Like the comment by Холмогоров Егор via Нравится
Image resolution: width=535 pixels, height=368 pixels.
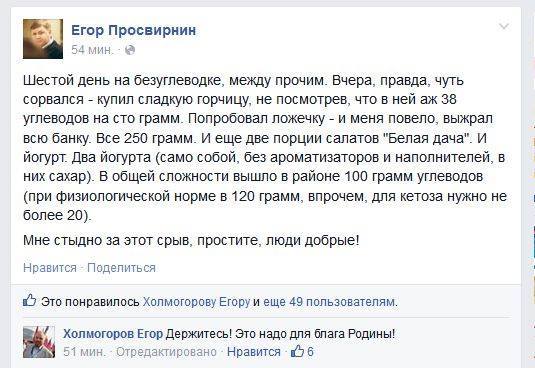(254, 352)
